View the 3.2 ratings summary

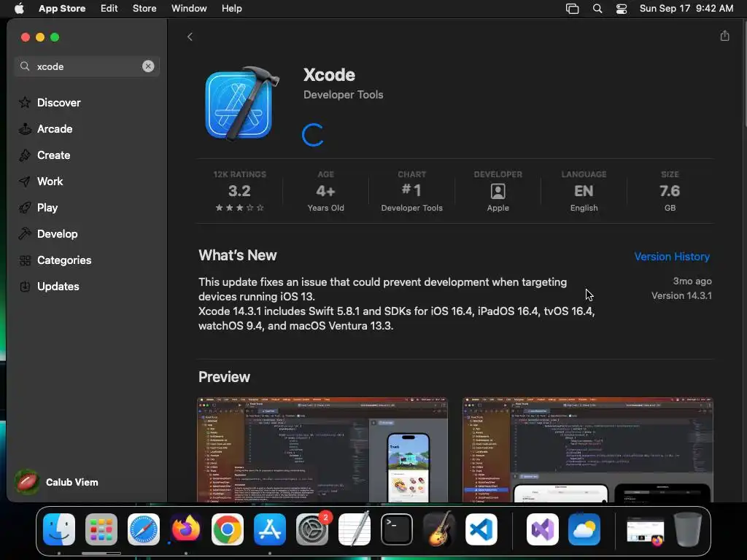pos(239,191)
